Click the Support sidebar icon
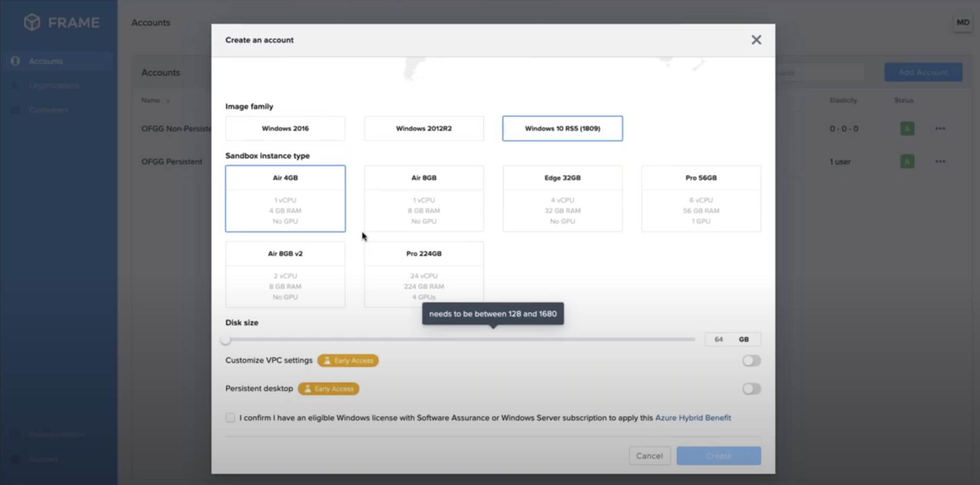This screenshot has height=485, width=980. [15, 459]
